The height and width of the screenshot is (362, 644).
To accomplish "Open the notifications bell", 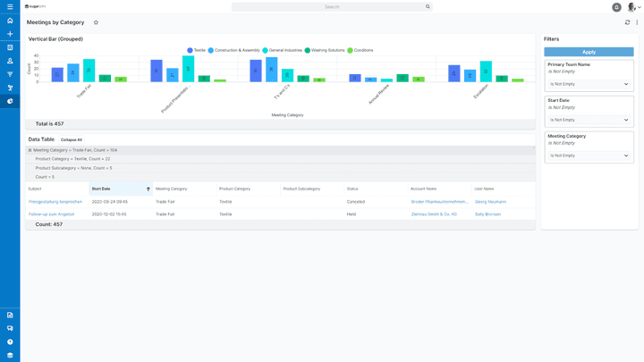I will pos(616,7).
